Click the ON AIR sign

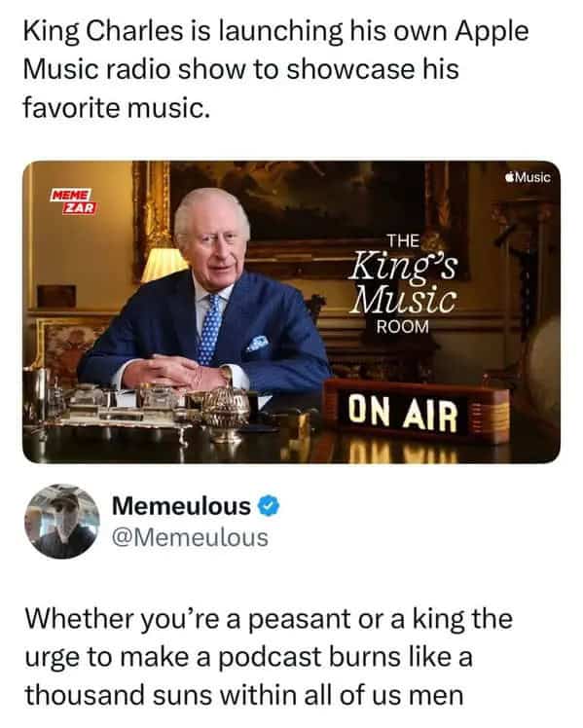(x=416, y=410)
